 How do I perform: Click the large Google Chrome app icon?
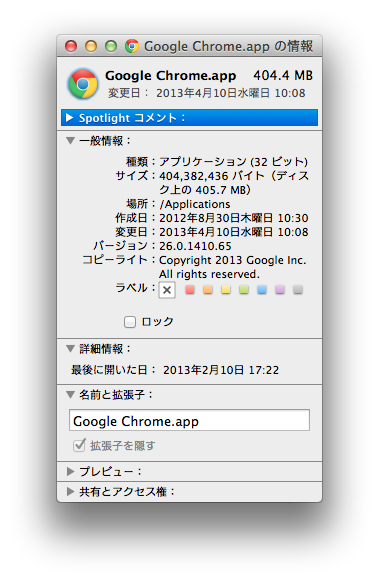click(83, 84)
